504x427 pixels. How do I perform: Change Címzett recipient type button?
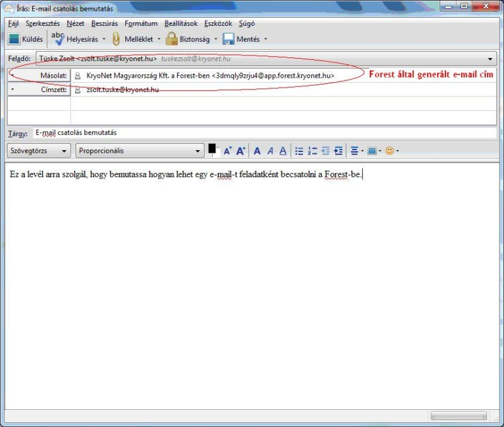pyautogui.click(x=39, y=90)
